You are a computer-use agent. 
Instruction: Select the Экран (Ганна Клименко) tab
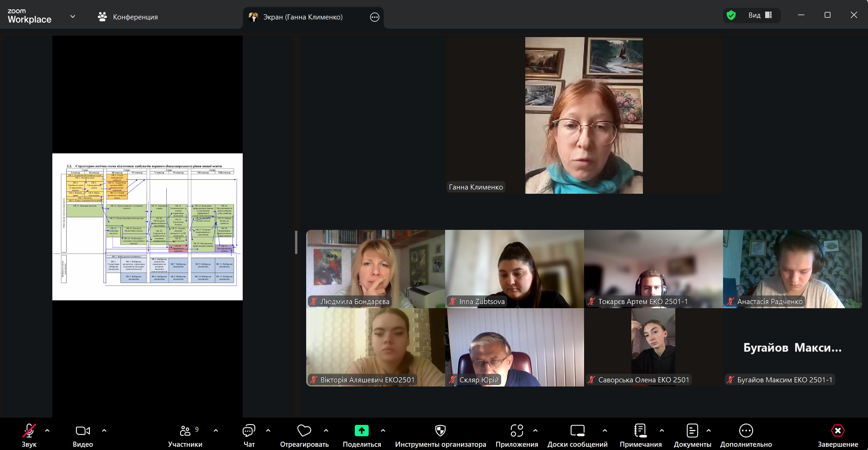tap(303, 17)
